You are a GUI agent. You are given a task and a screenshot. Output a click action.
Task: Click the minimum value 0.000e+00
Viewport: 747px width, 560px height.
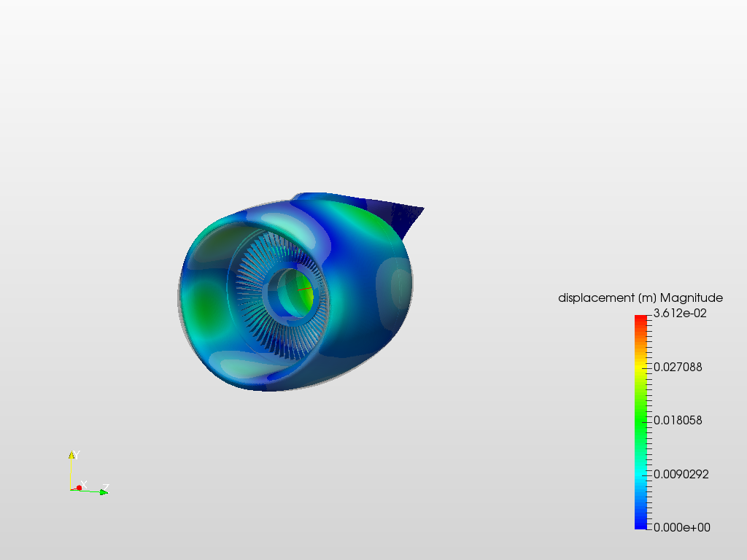pos(682,528)
